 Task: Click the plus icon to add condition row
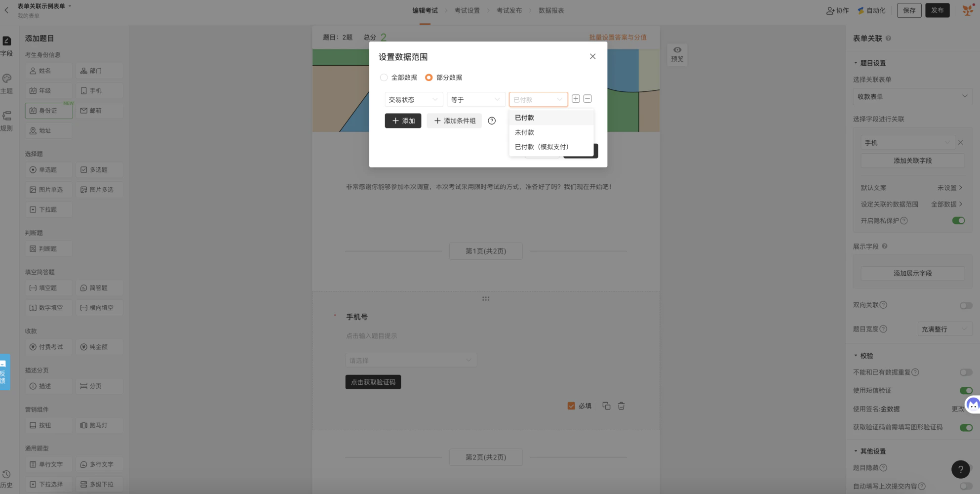(x=576, y=99)
